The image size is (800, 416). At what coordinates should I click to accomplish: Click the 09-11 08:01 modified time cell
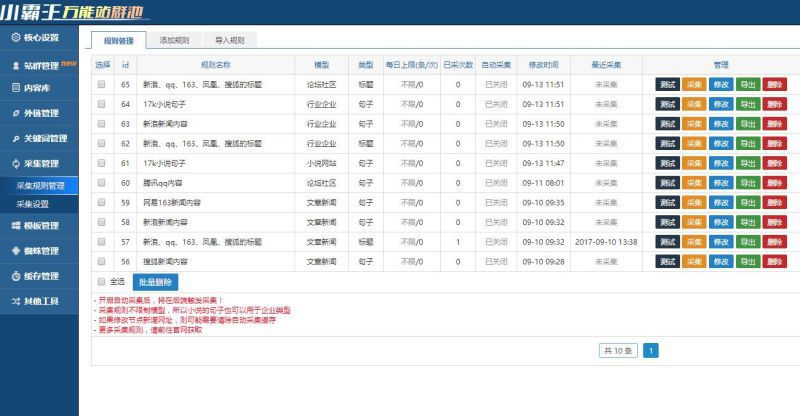click(x=543, y=183)
